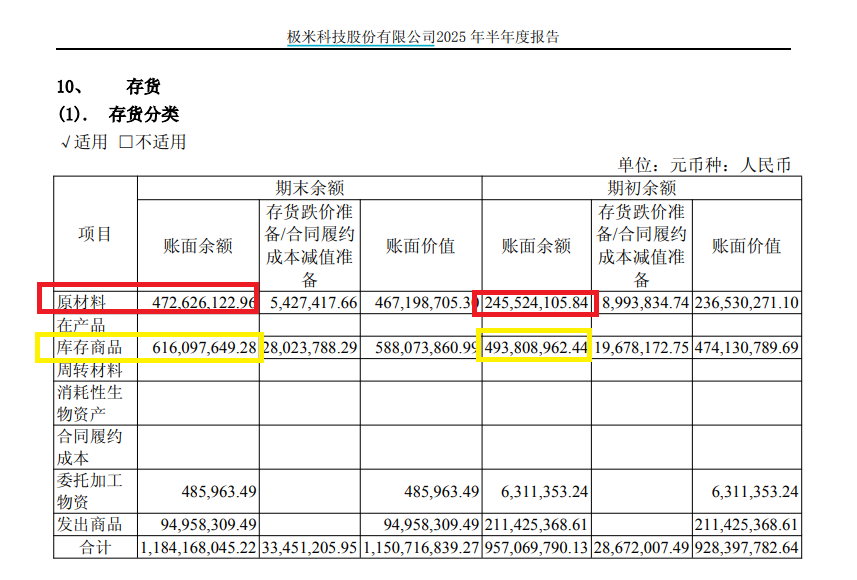This screenshot has width=857, height=580.
Task: Click the 原材料 row label
Action: click(81, 302)
